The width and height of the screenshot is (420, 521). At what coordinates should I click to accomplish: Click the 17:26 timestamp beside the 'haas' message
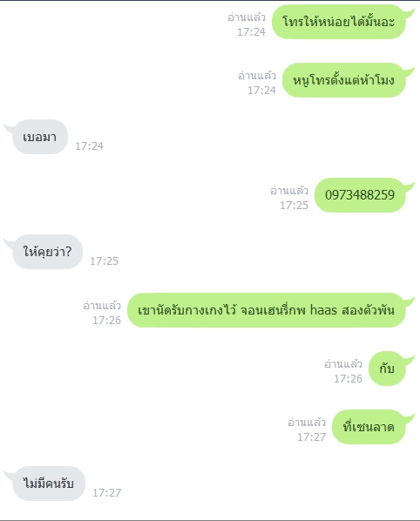coord(106,320)
